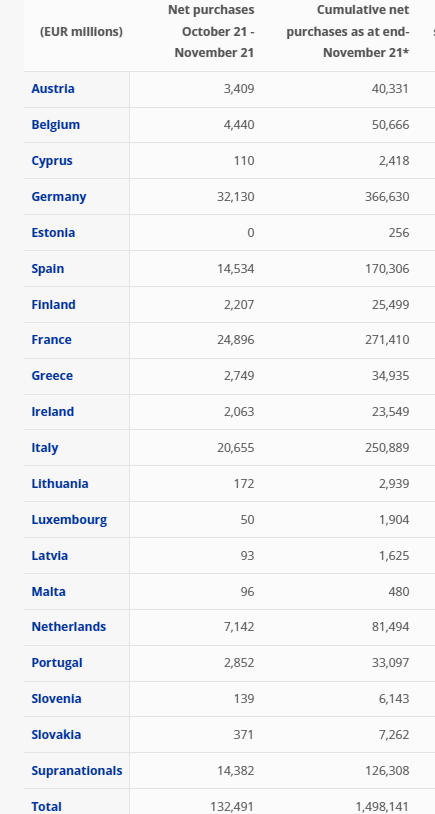The width and height of the screenshot is (435, 814).
Task: Open the Finland link
Action: point(53,305)
